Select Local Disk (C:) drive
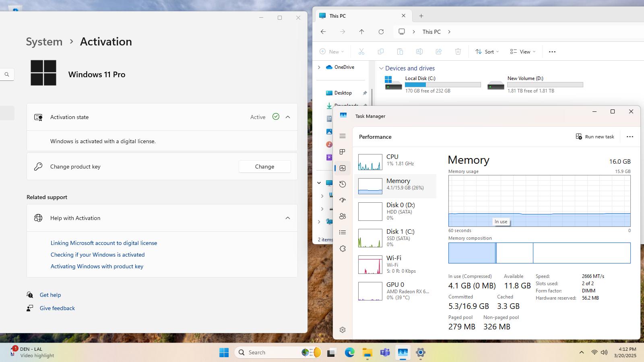Screen dimensions: 644x362 tap(433, 85)
